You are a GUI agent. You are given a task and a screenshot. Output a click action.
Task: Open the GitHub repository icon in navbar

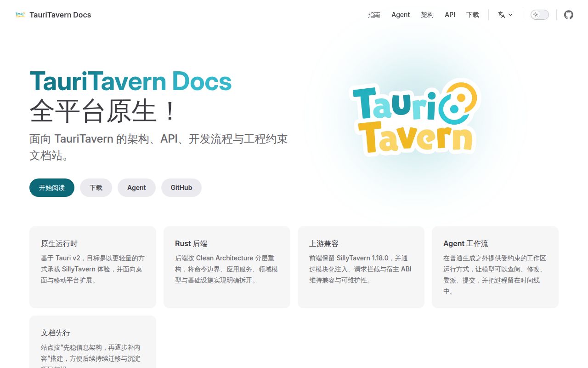pyautogui.click(x=569, y=15)
